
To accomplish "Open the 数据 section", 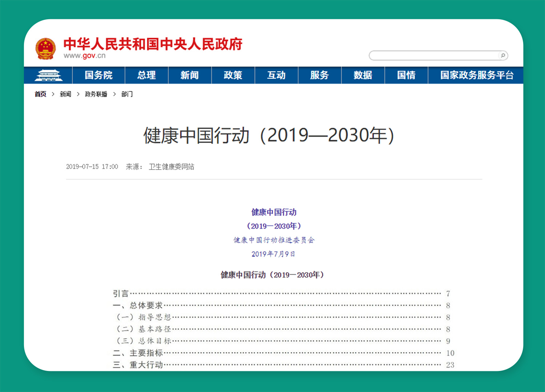I will click(x=363, y=75).
